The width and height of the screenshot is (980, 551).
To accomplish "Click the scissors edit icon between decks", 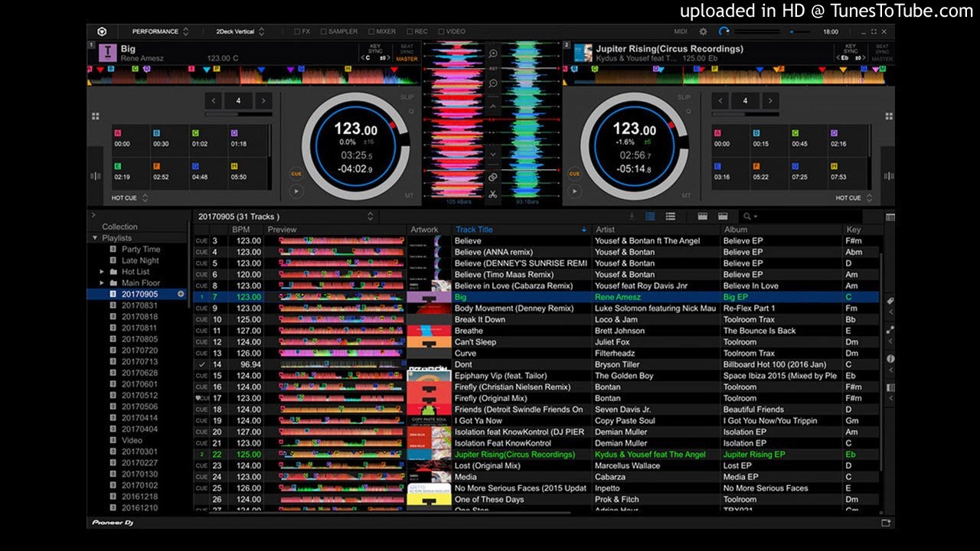I will [x=493, y=194].
